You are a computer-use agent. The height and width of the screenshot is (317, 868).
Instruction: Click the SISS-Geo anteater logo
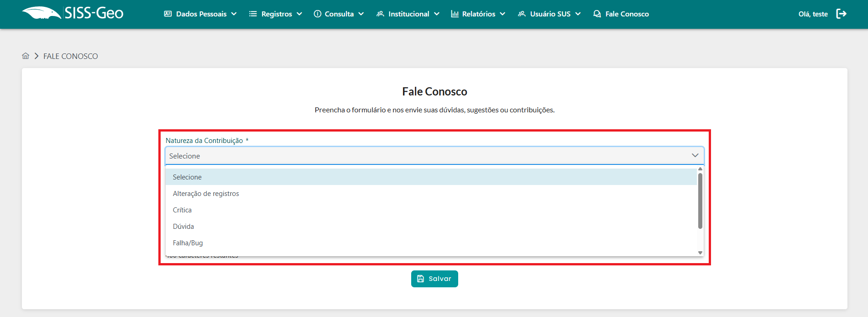pyautogui.click(x=42, y=13)
